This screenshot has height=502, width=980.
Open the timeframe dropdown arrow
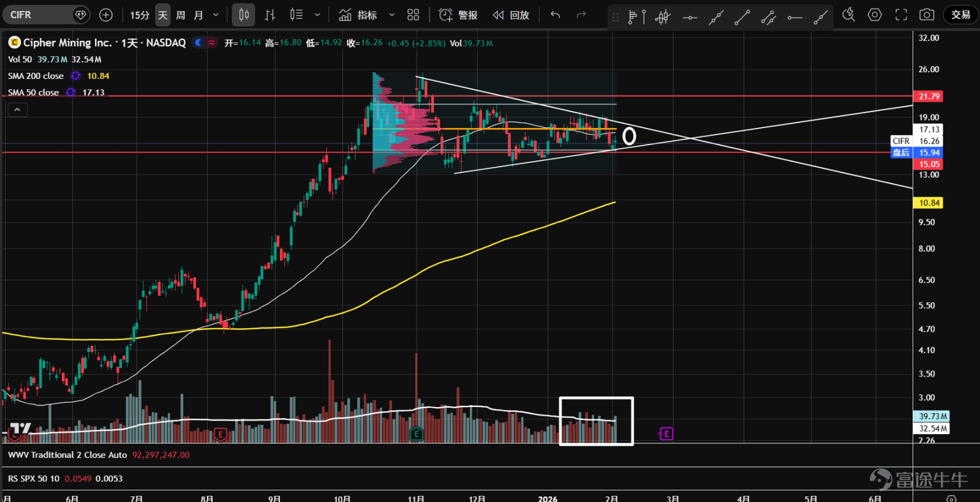click(216, 15)
